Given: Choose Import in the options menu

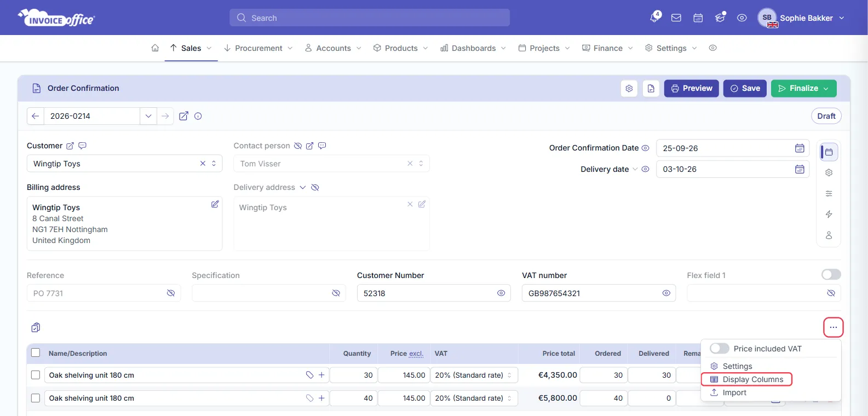Looking at the screenshot, I should click(x=728, y=392).
